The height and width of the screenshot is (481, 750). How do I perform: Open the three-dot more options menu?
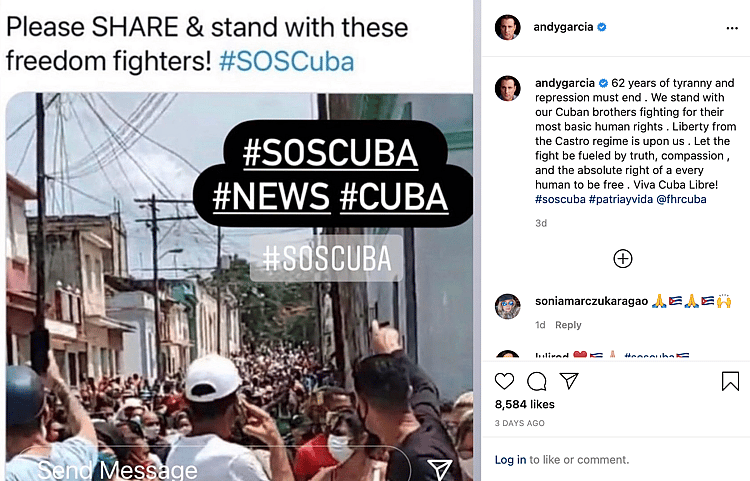732,28
